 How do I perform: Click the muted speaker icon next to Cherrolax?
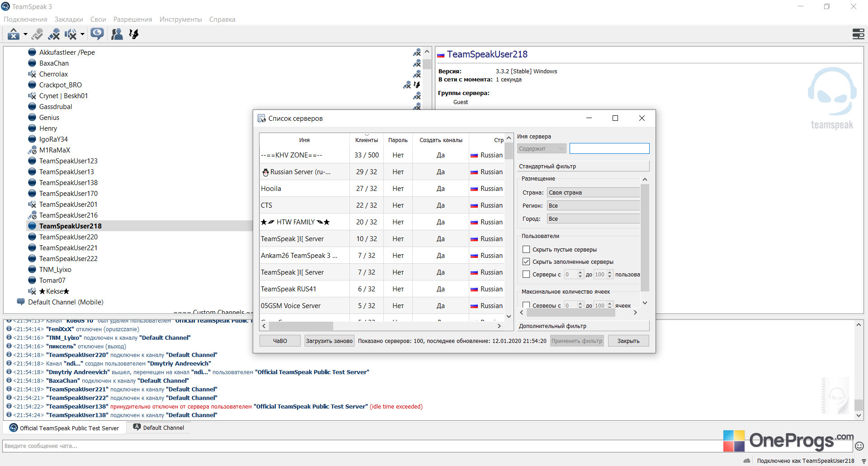32,74
